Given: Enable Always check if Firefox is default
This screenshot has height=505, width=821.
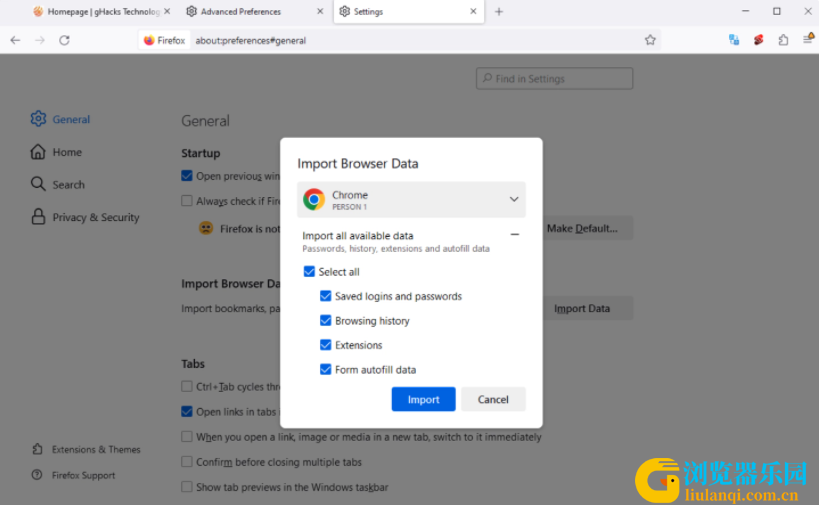Looking at the screenshot, I should [187, 201].
